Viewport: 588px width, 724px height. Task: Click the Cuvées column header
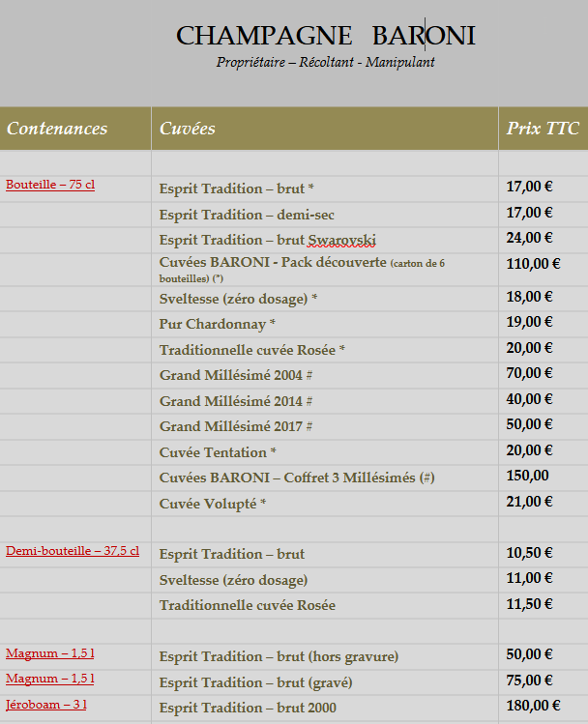click(x=188, y=129)
